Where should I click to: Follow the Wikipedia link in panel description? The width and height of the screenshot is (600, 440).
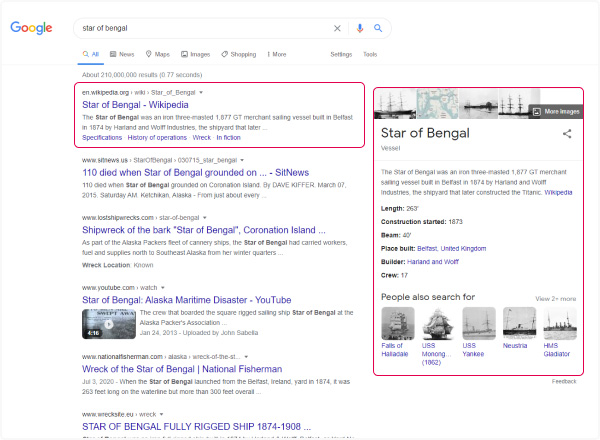click(x=558, y=192)
